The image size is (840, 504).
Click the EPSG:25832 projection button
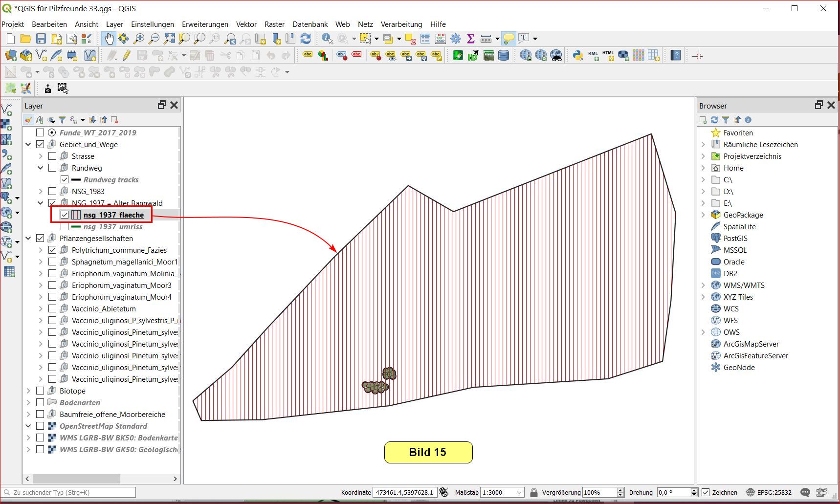(x=769, y=492)
